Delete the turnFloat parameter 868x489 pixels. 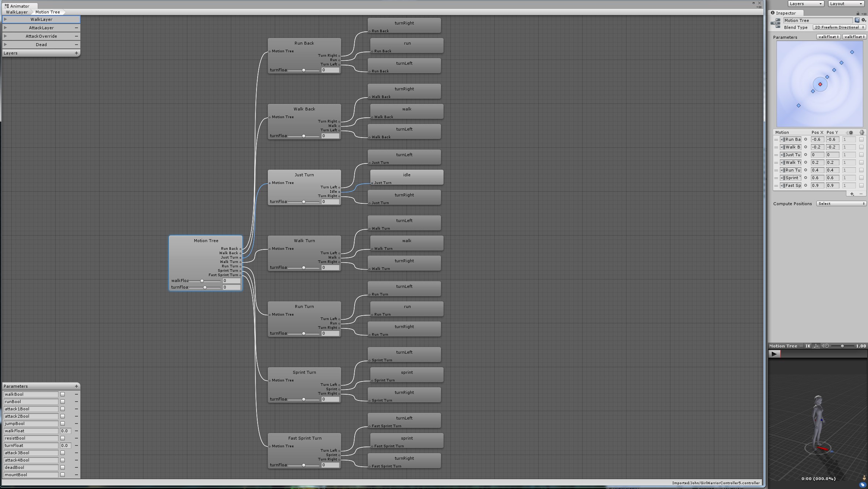76,445
